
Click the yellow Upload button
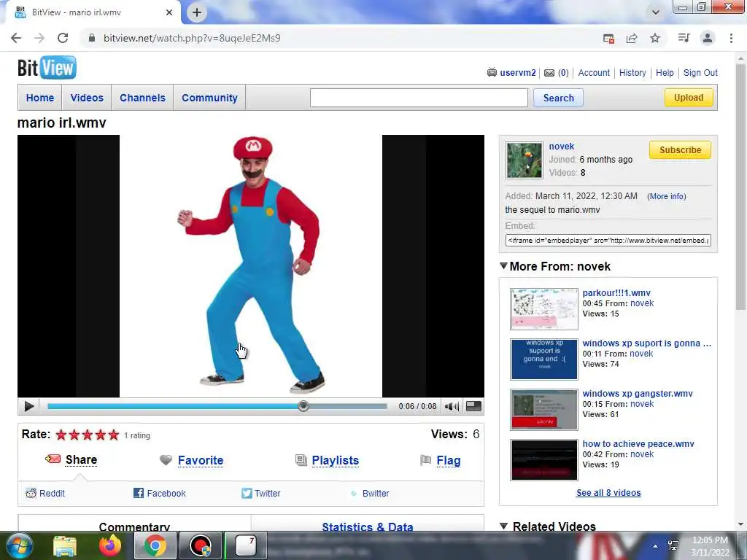[x=689, y=98]
